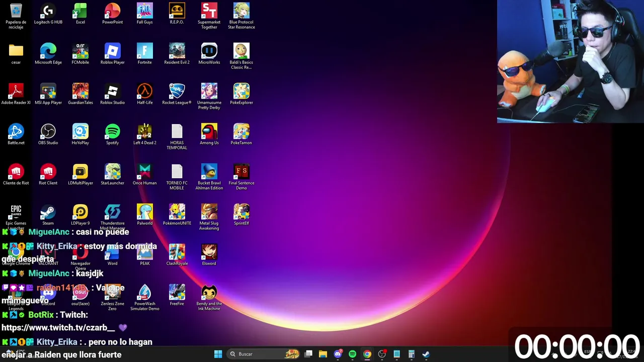
Task: Select the cesar folder
Action: coord(16,54)
